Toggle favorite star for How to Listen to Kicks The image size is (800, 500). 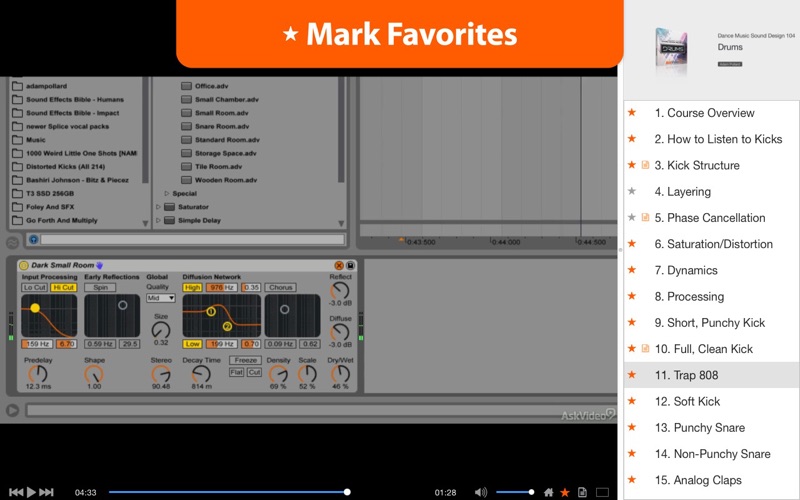(x=632, y=139)
